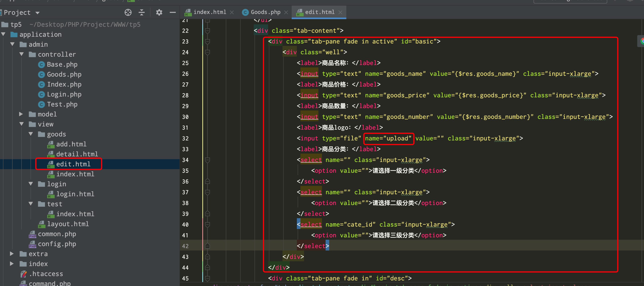The image size is (644, 286).
Task: Click the .htaccess file icon
Action: (24, 274)
